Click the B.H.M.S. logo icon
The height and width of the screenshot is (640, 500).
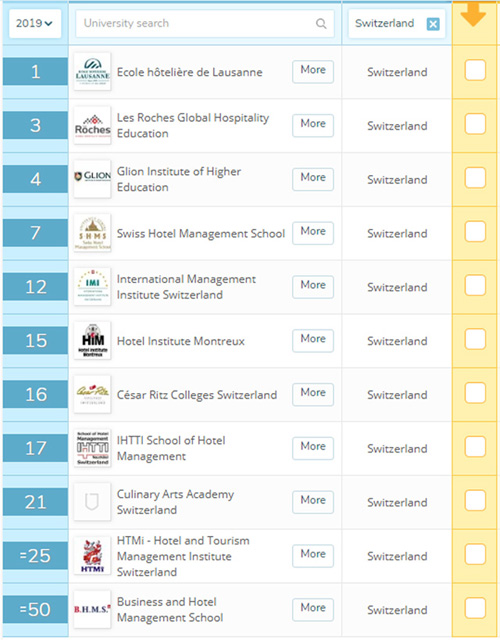92,609
